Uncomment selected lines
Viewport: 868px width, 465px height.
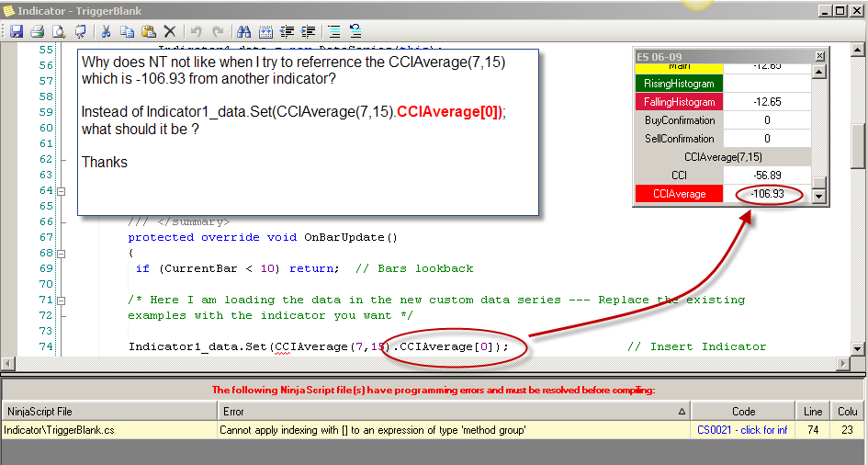[x=355, y=31]
